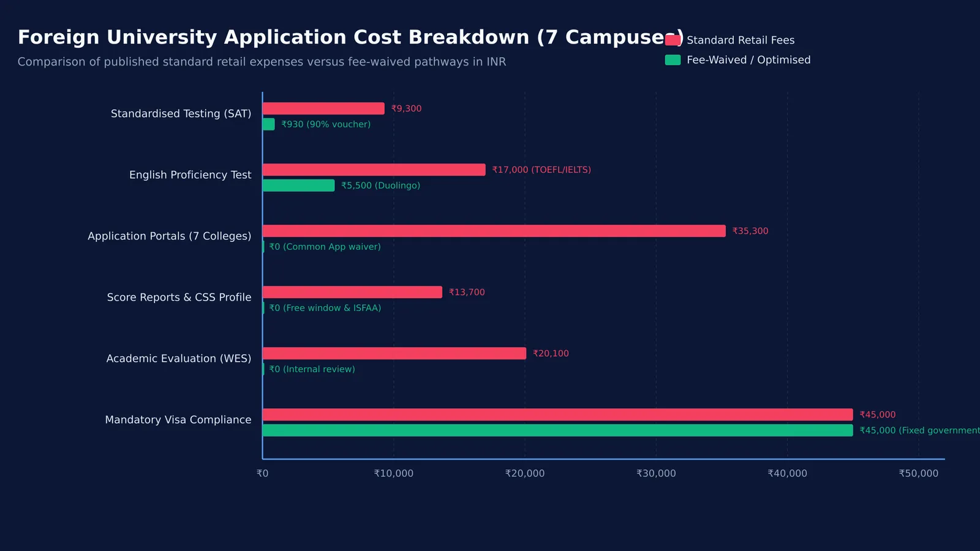Viewport: 980px width, 551px height.
Task: Click the subtitle about fee-waived pathways in INR
Action: click(x=262, y=62)
